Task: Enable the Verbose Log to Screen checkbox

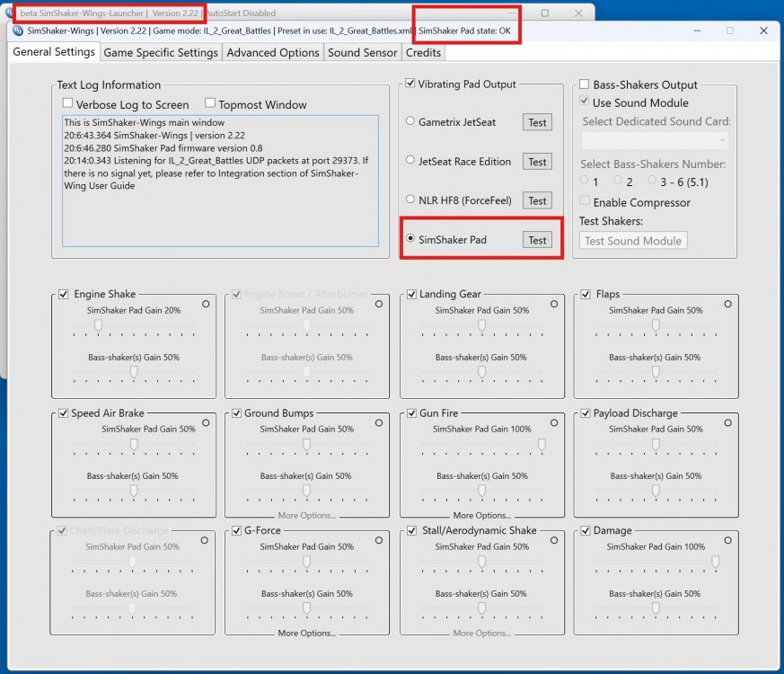Action: [68, 104]
